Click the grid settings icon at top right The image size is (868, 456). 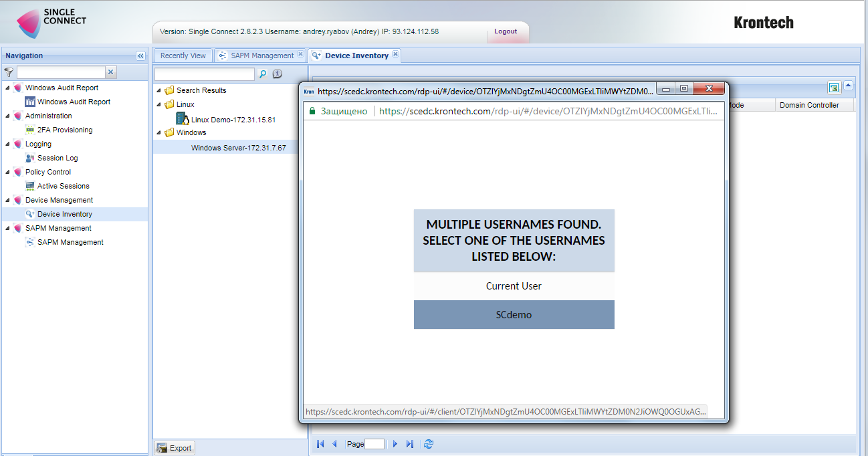tap(834, 87)
